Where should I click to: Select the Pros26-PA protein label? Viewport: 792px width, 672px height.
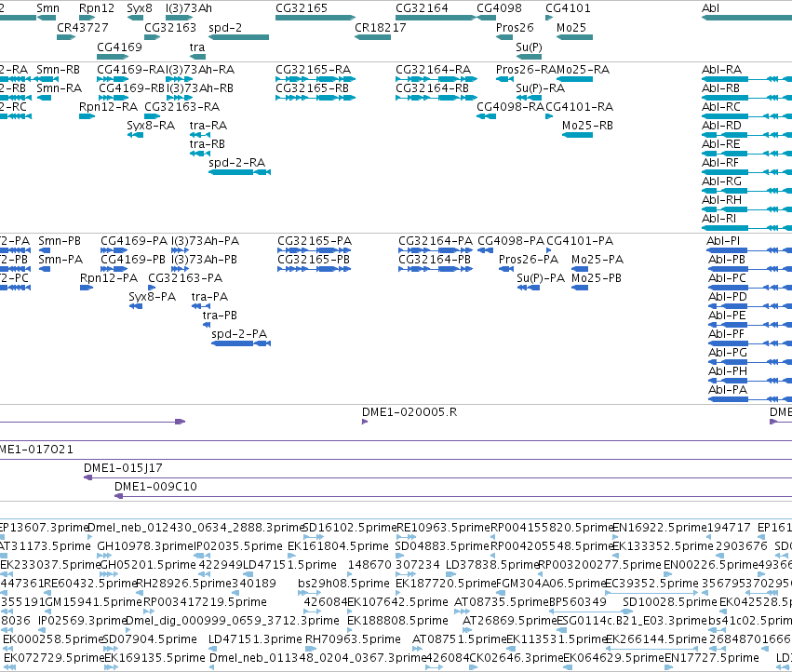(x=529, y=259)
